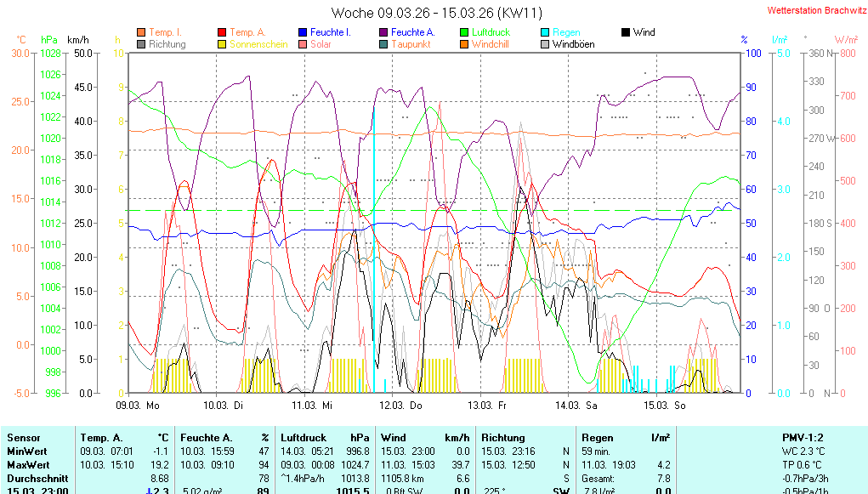Click the Luftdruck column header in table
Screen dimensions: 868x494
click(x=304, y=438)
